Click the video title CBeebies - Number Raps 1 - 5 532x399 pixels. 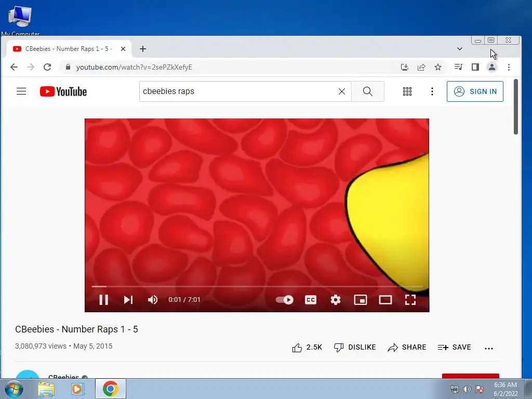(76, 329)
